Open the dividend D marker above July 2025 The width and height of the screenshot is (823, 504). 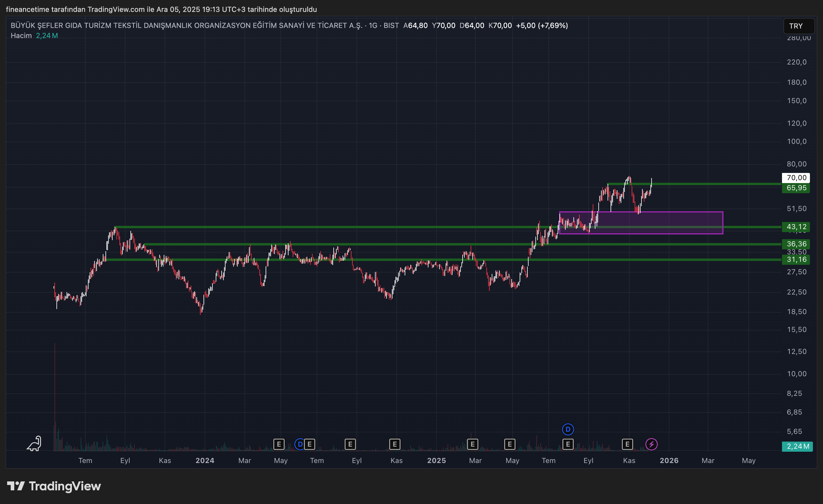[x=568, y=429]
